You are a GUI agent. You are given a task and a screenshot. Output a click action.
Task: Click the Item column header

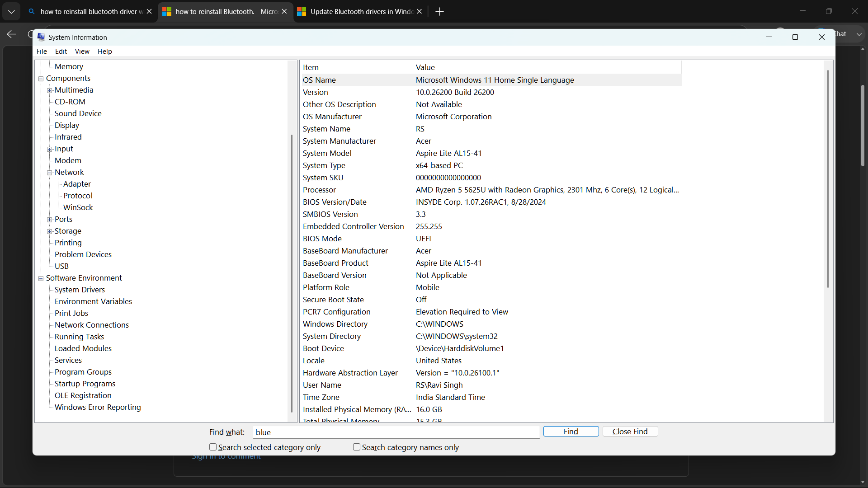[x=357, y=67]
